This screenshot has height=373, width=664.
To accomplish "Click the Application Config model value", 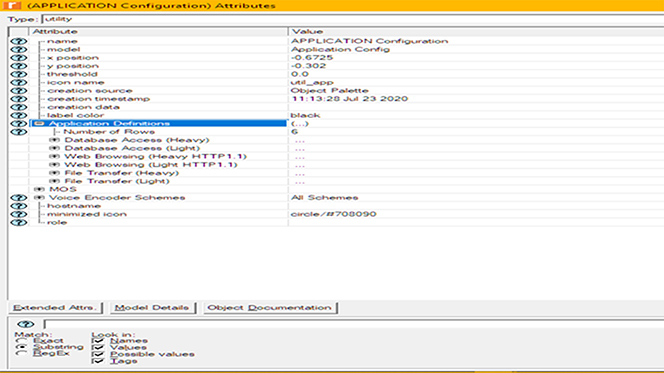I will [340, 50].
